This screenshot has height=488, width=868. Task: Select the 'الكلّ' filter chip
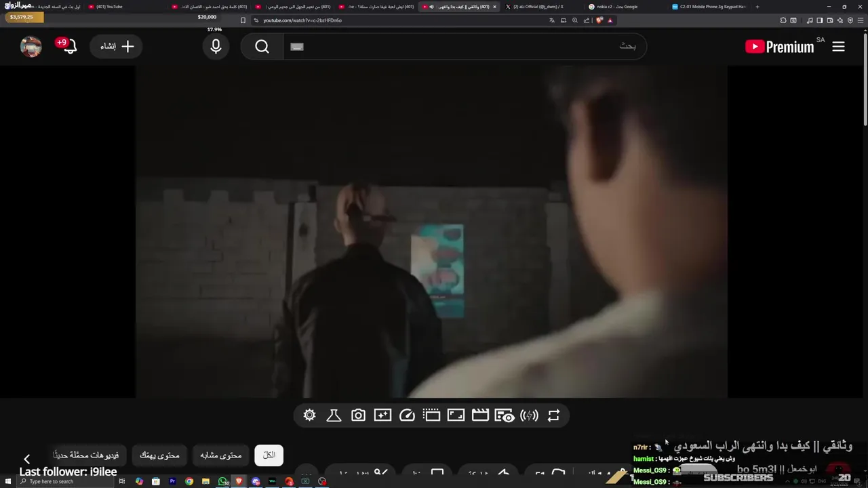269,455
